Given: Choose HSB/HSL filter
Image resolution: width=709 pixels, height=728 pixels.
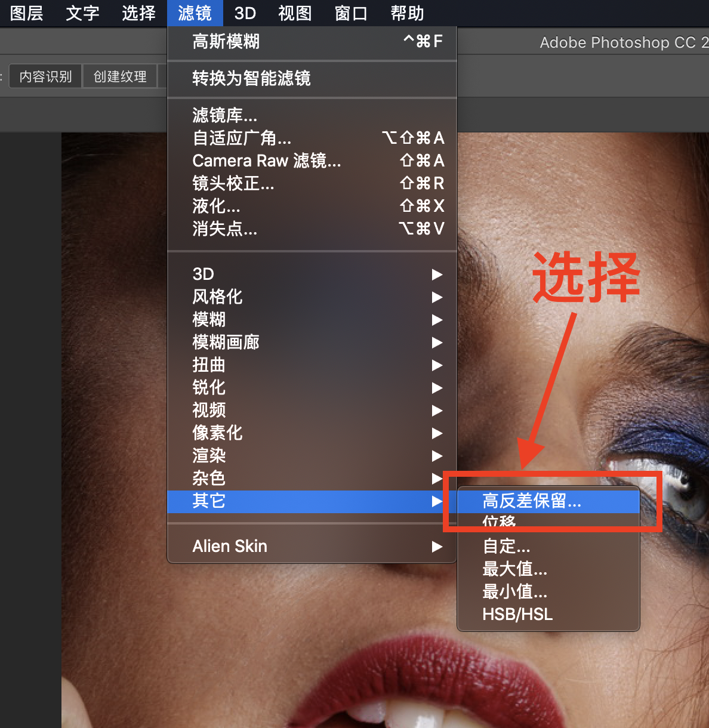Looking at the screenshot, I should [x=548, y=614].
